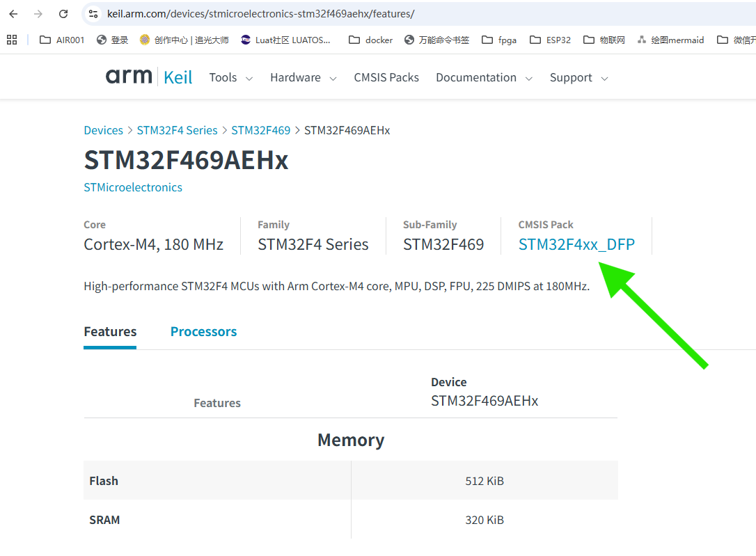Screen dimensions: 756x556
Task: Go to STM32F469 breadcrumb
Action: [x=261, y=130]
